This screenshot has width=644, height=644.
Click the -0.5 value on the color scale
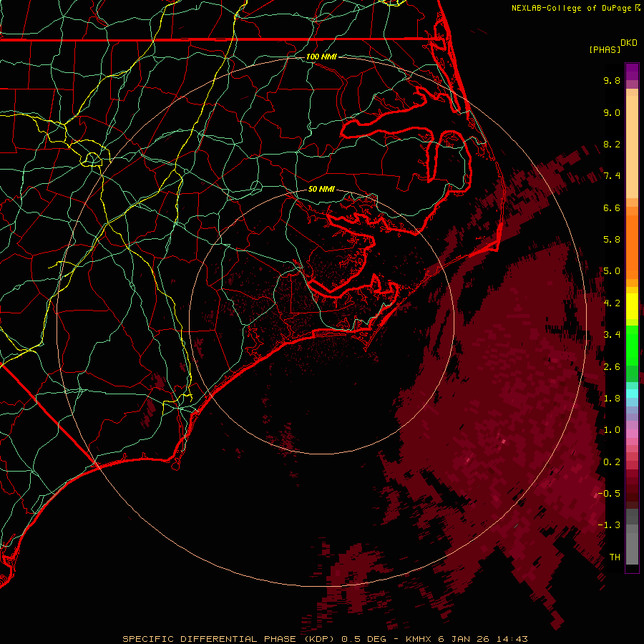[609, 493]
